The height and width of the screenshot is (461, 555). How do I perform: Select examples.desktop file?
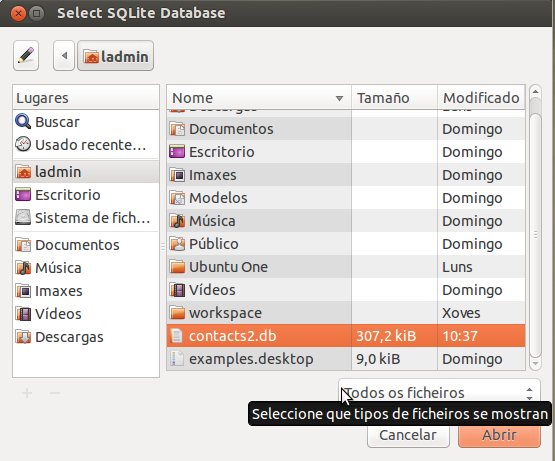[346, 359]
